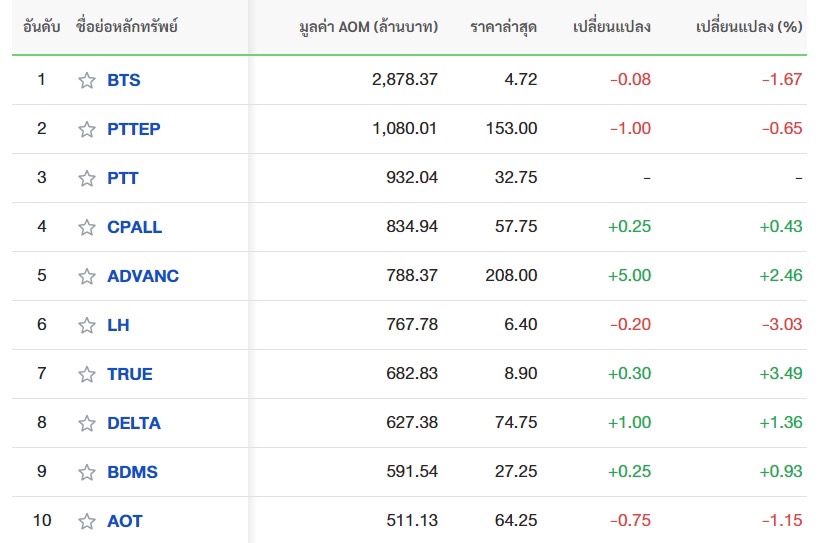View the TRUE stock page
This screenshot has width=822, height=543.
coord(130,374)
